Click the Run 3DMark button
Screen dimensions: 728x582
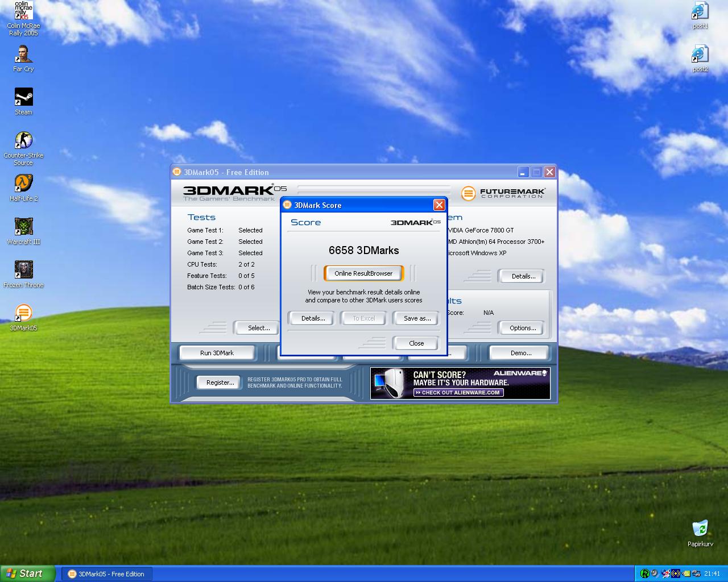(217, 353)
